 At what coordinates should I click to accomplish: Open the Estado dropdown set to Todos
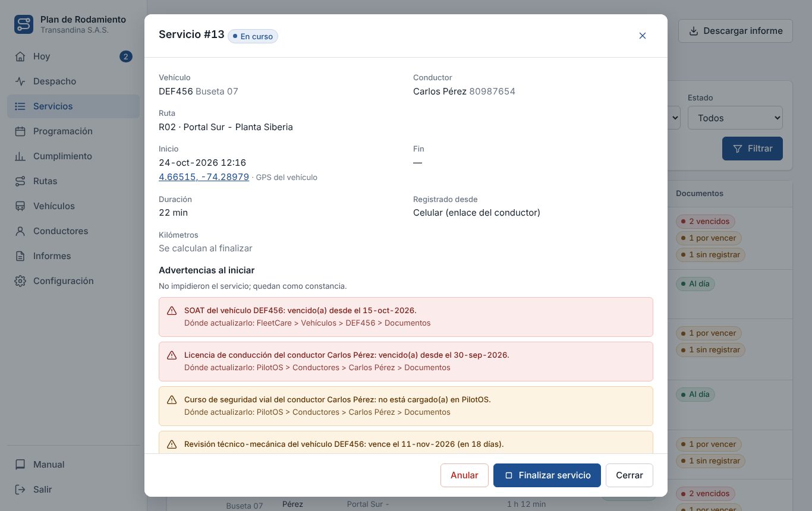pos(735,118)
